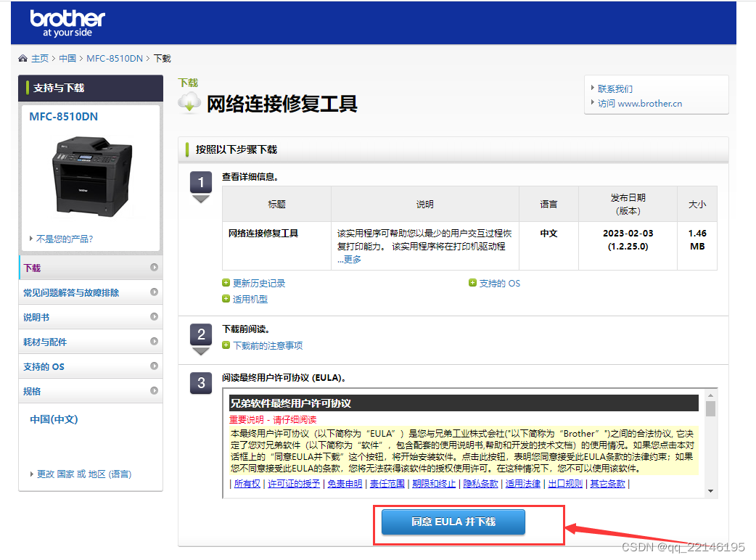Click green plus icon beside 支持的 OS expander
Viewport: 756px width, 560px height.
472,282
